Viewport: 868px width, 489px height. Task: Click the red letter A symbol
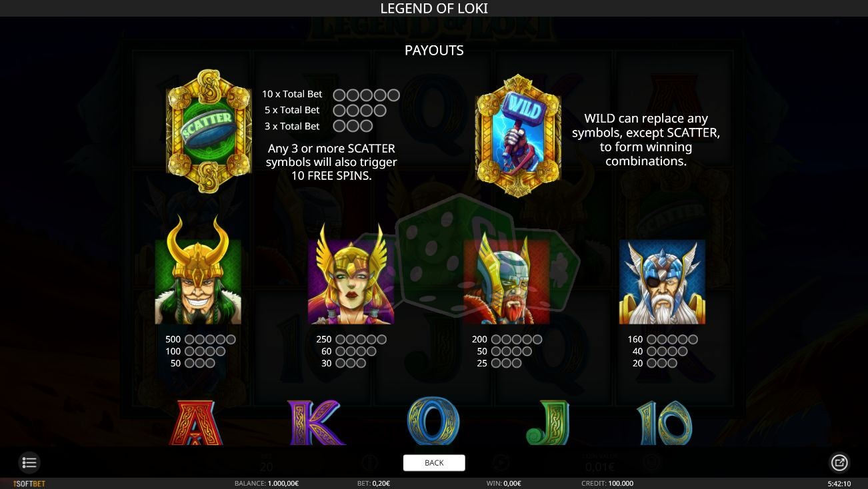(195, 422)
